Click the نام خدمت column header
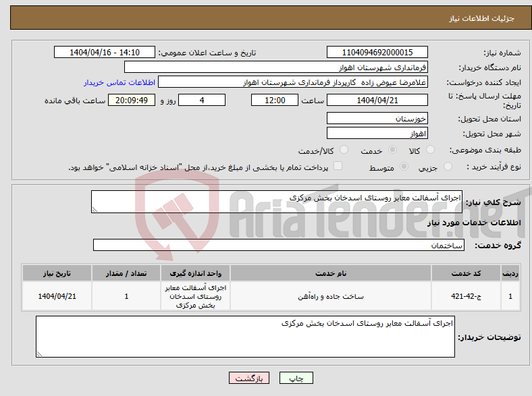Screen dimensions: 532x396 click(x=331, y=273)
